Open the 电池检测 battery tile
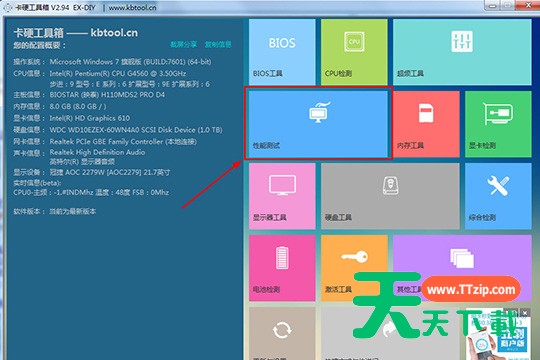The image size is (540, 360). pyautogui.click(x=282, y=268)
